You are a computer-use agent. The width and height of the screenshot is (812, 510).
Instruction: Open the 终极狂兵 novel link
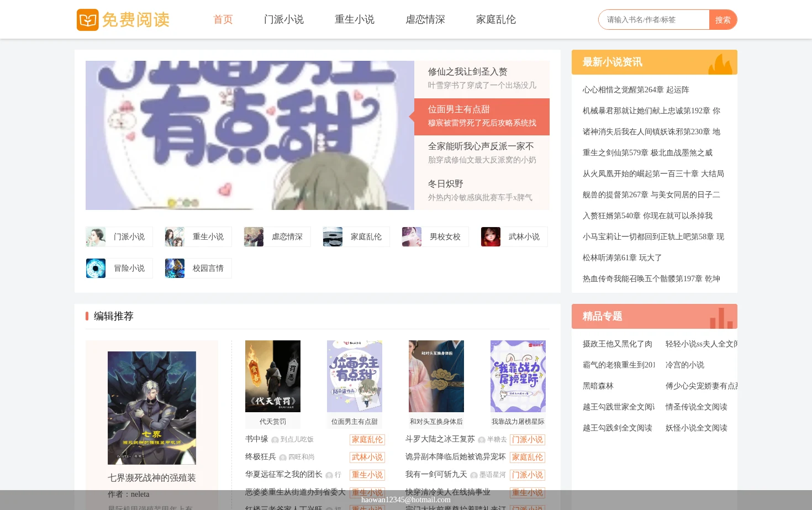[261, 457]
